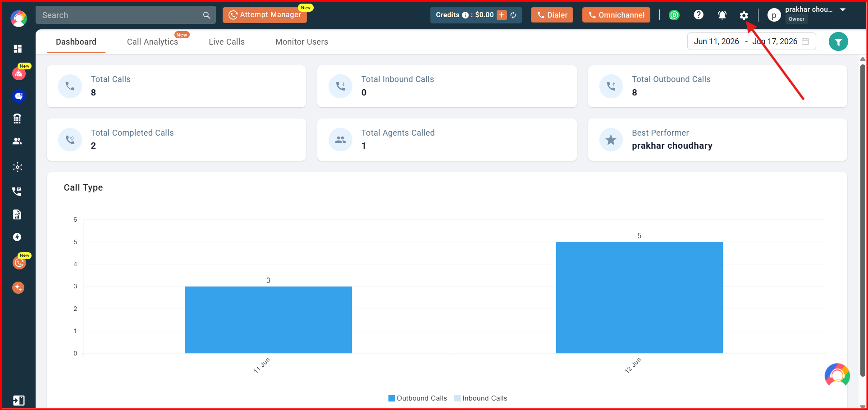Open the Omnichannel button
Viewport: 868px width, 410px height.
tap(616, 15)
